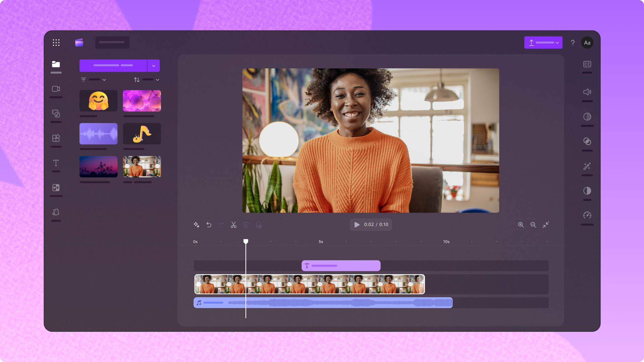Open the filter dropdown in the media panel
Image resolution: width=644 pixels, height=362 pixels.
tap(94, 79)
